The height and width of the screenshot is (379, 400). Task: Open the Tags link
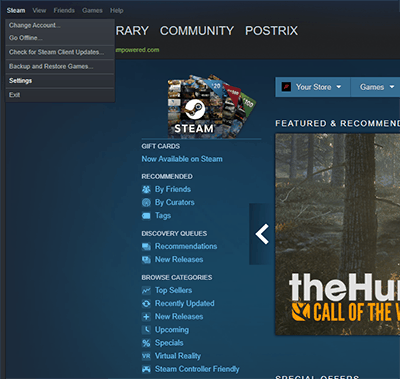click(163, 216)
